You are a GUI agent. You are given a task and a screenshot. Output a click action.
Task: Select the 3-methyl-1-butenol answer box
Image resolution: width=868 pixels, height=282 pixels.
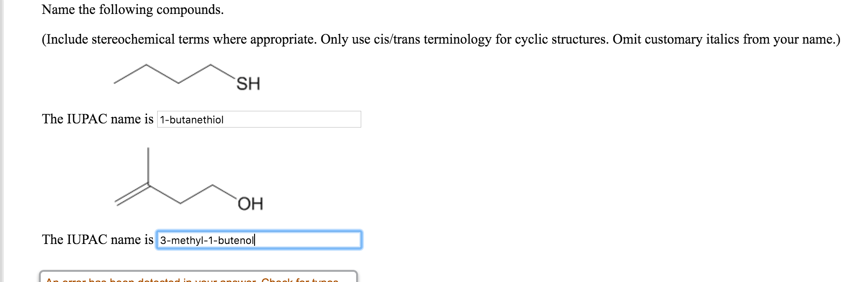(259, 240)
